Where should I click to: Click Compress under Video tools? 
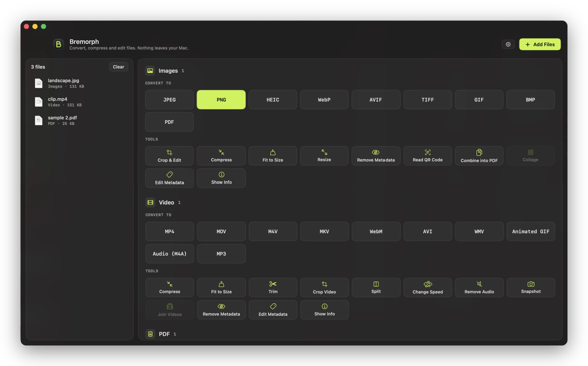pos(170,287)
